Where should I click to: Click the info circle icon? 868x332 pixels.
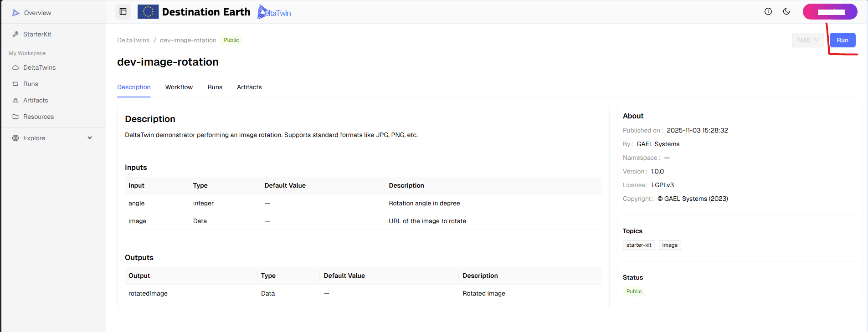tap(768, 12)
